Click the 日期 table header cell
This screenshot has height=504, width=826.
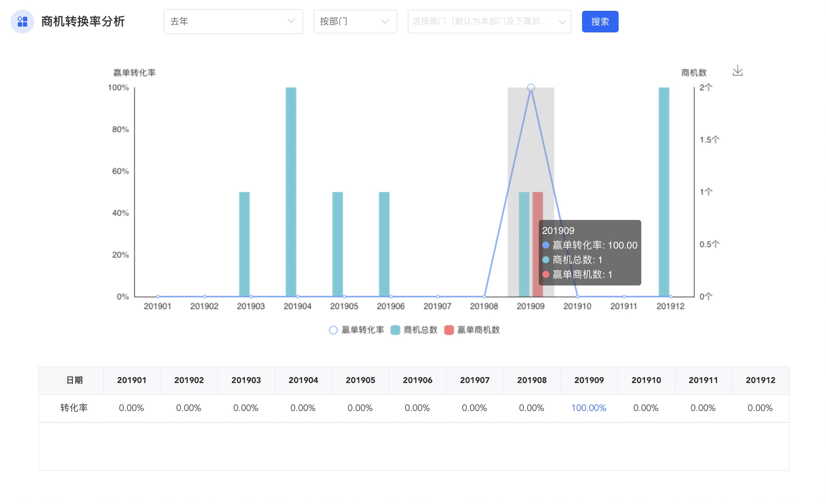coord(74,380)
